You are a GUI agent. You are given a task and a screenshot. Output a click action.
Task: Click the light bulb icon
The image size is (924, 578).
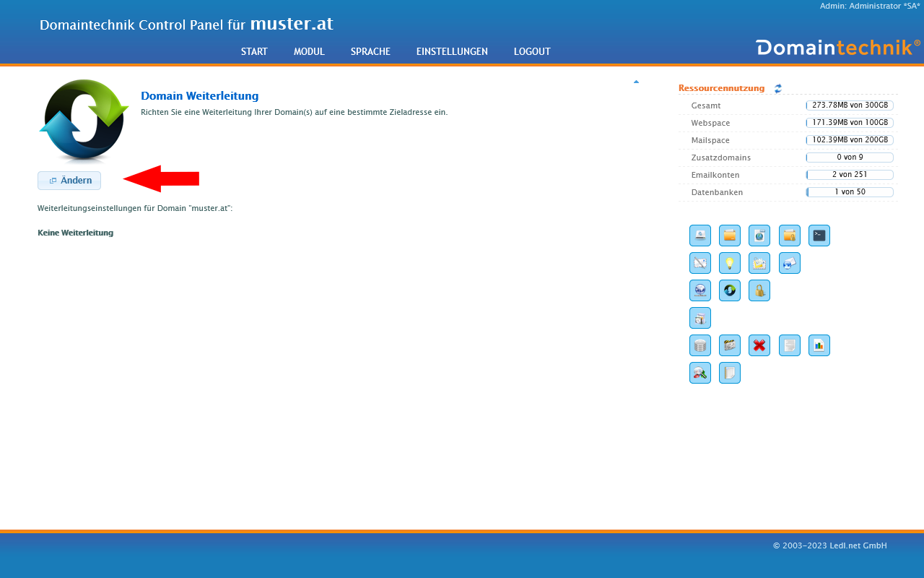(730, 263)
